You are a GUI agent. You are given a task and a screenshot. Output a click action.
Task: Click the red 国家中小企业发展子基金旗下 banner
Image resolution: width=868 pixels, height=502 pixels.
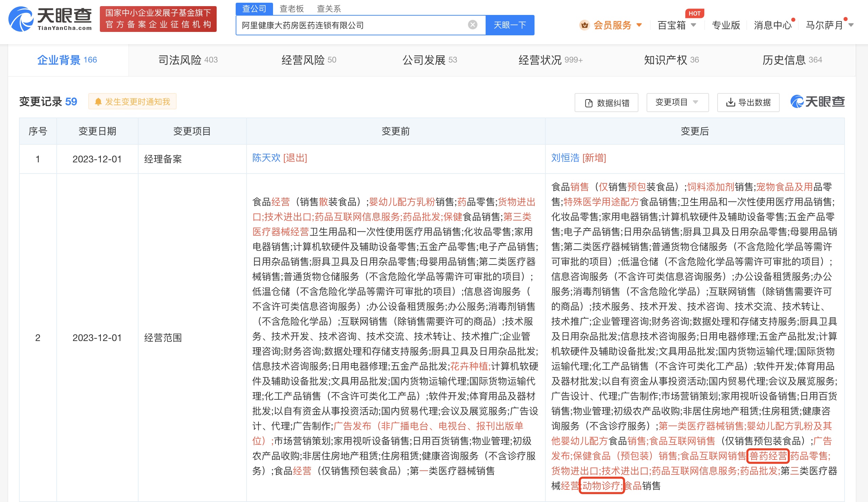(158, 19)
